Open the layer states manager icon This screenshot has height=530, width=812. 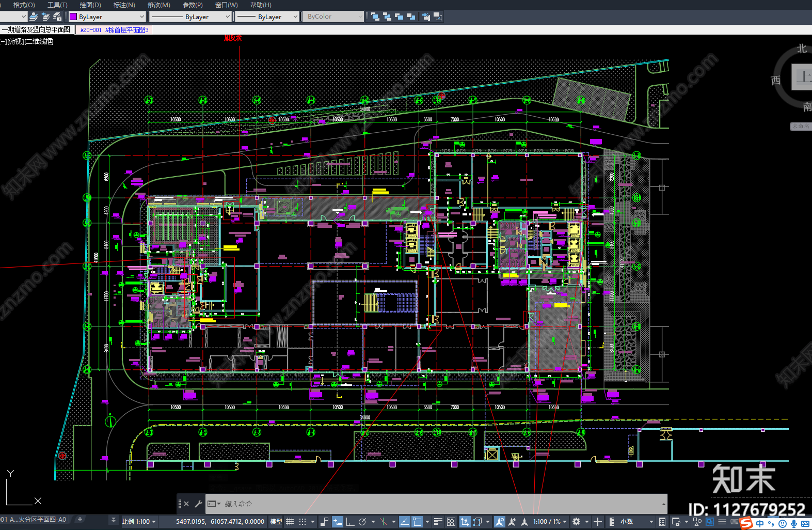click(x=57, y=17)
